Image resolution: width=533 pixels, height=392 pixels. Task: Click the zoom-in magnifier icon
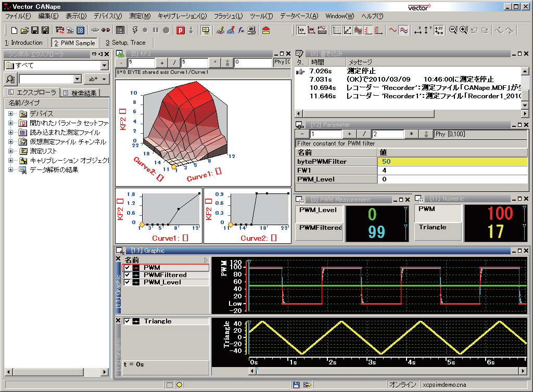coord(463,30)
